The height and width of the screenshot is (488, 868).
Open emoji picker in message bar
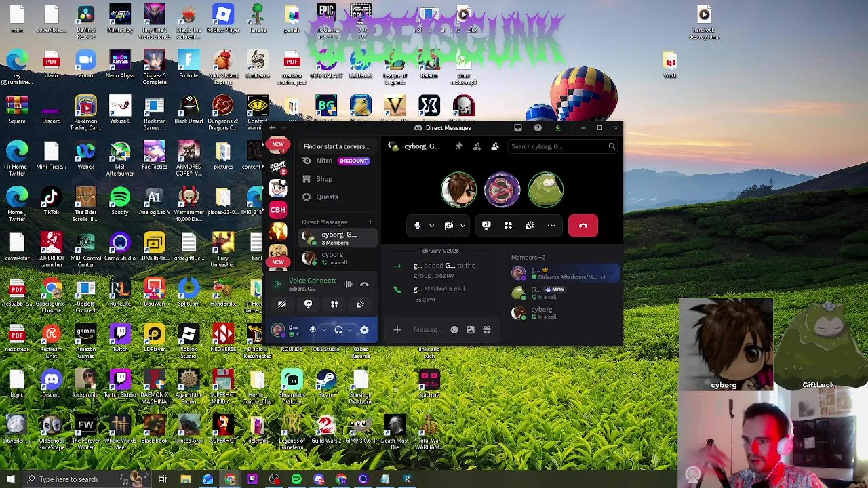tap(454, 330)
